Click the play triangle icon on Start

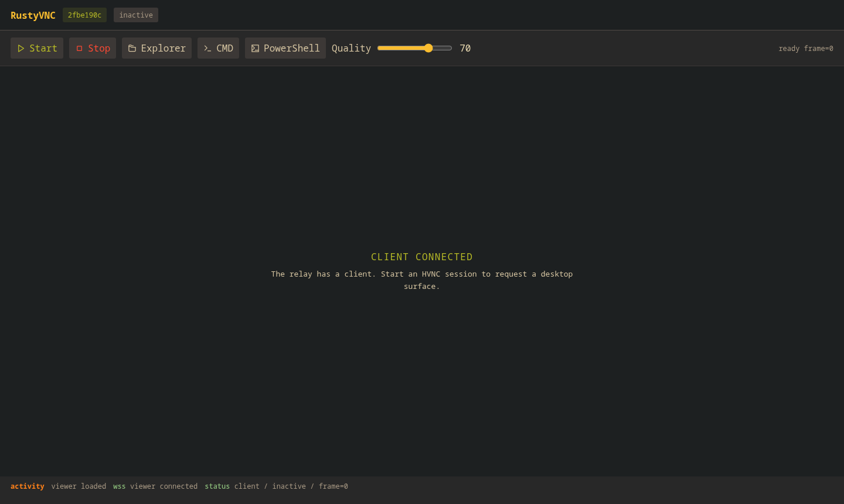(21, 49)
